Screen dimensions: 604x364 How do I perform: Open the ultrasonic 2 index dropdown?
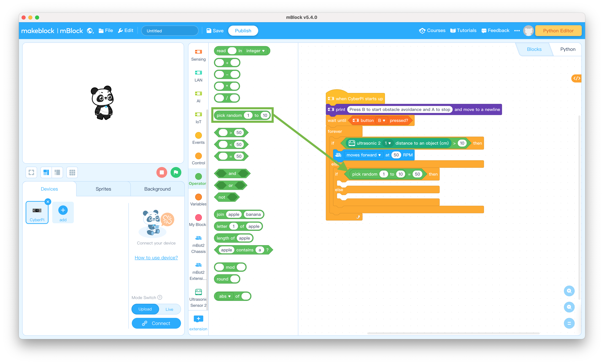tap(388, 143)
